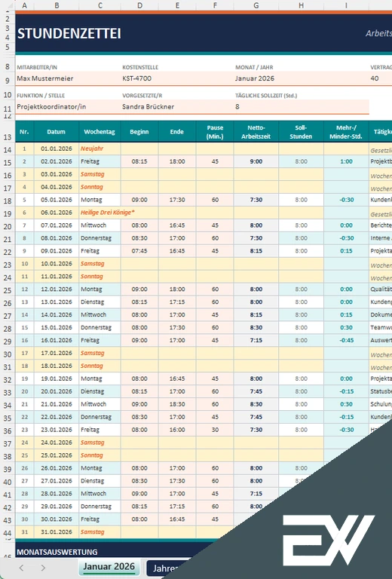Select column header D
The image size is (392, 579).
click(x=139, y=5)
